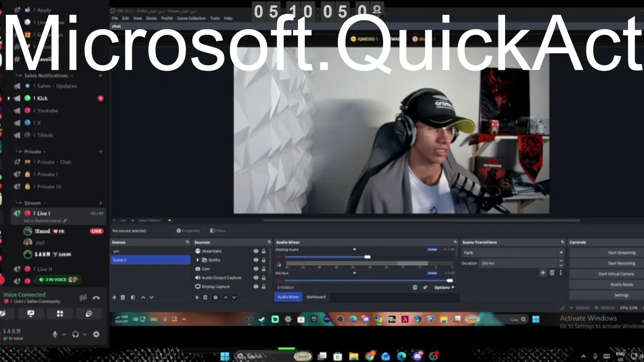Select Scene 2 in Scenes list
Viewport: 644px width, 362px height.
tap(150, 260)
